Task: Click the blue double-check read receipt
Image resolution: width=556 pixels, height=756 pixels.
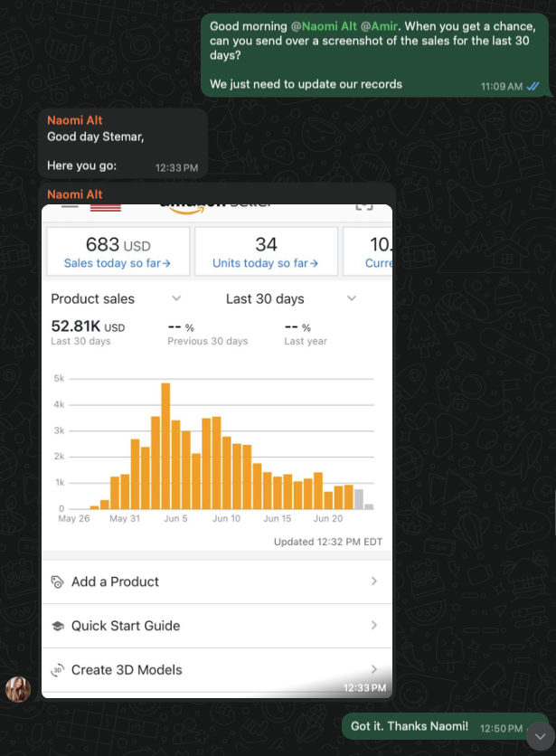Action: coord(533,87)
